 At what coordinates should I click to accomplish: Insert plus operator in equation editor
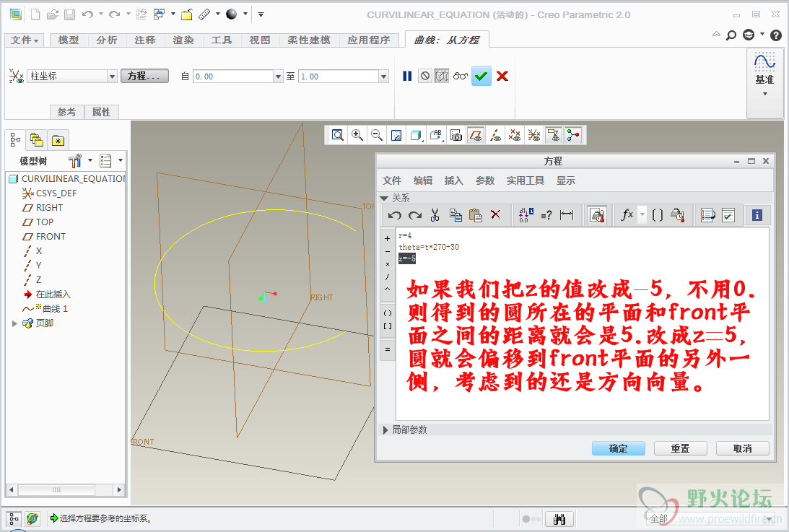387,238
